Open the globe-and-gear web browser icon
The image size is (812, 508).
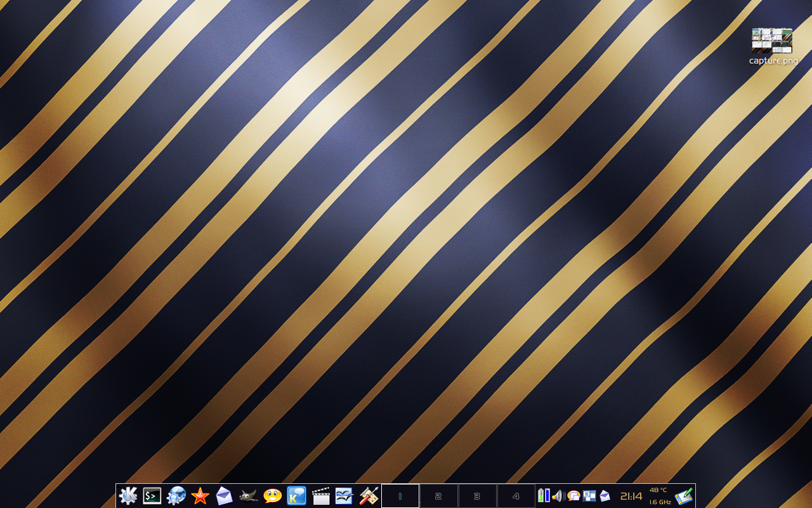(176, 496)
